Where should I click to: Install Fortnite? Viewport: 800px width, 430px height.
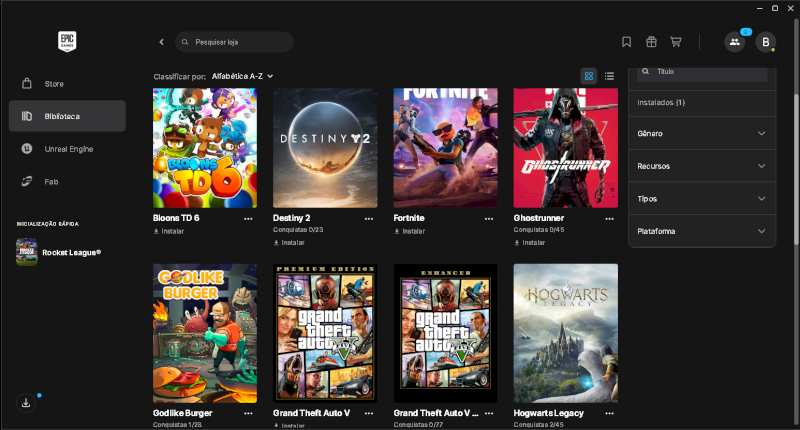(409, 231)
